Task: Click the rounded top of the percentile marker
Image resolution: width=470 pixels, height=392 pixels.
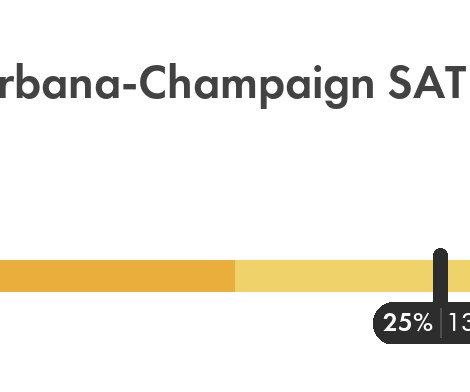Action: 440,252
